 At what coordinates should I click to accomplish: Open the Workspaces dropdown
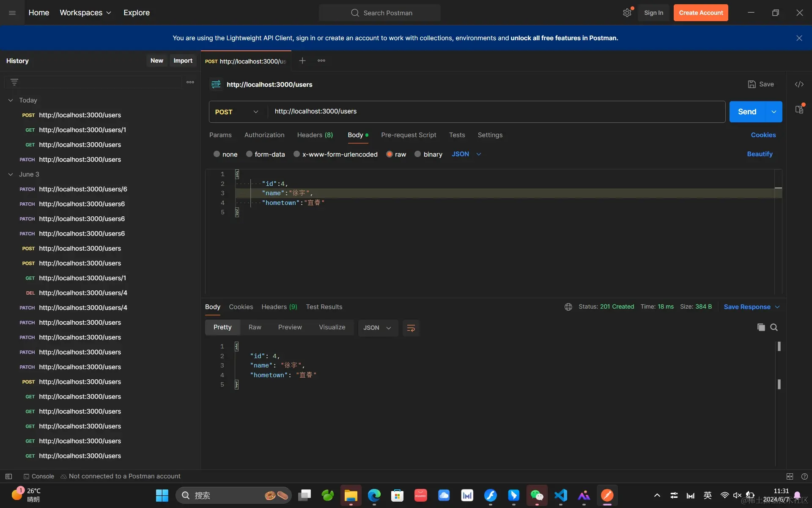click(x=85, y=13)
